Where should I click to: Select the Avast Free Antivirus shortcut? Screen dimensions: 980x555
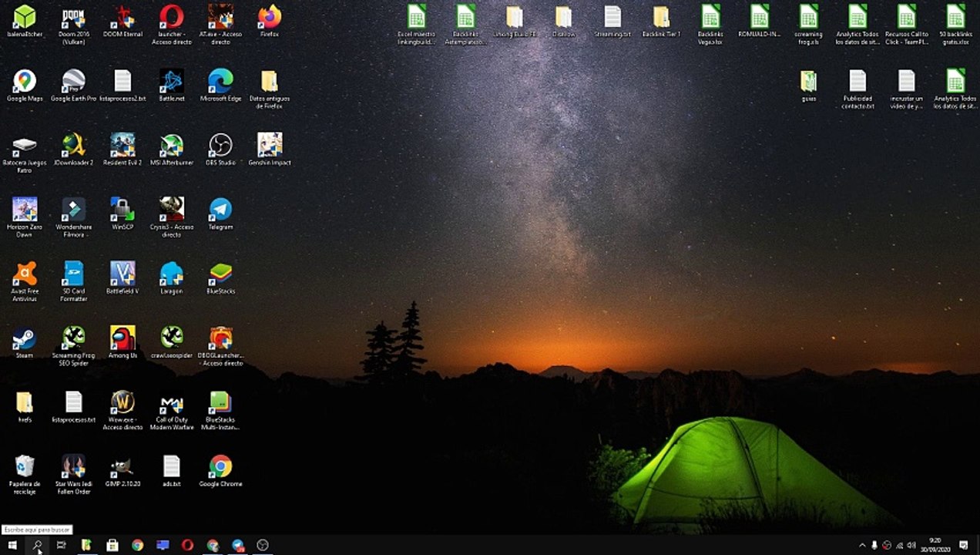tap(25, 281)
